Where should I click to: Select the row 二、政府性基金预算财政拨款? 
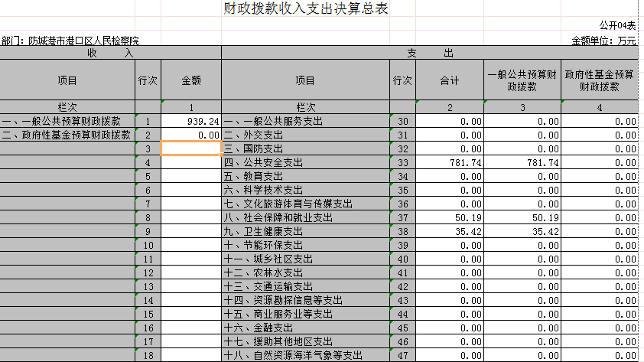(x=67, y=135)
